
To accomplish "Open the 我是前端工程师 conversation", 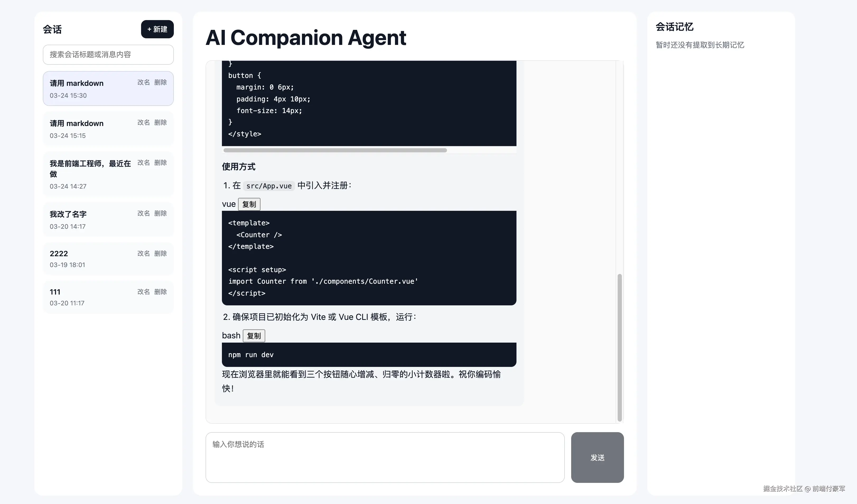I will 89,174.
